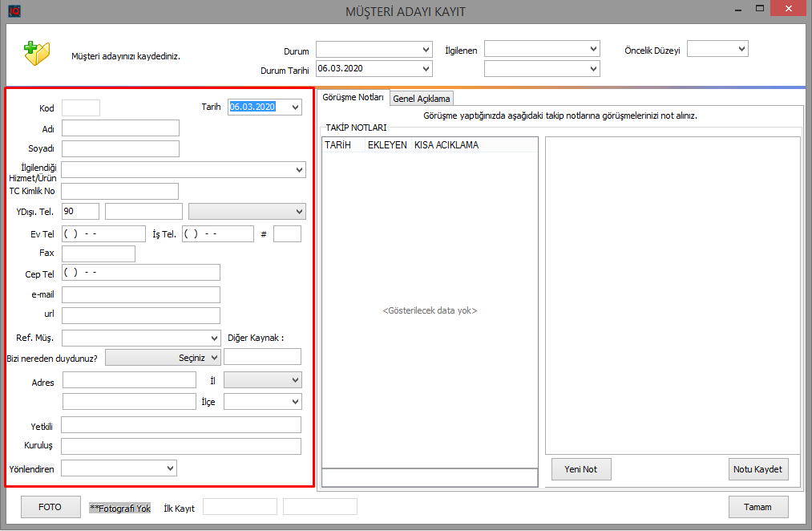Click the Yeni Not button
812x531 pixels.
[x=580, y=469]
